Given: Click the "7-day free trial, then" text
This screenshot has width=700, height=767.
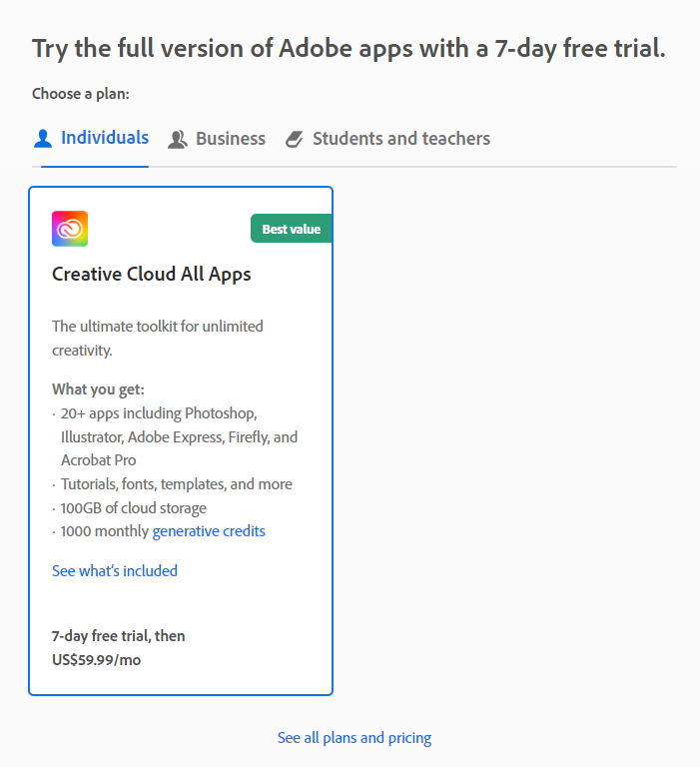Looking at the screenshot, I should pyautogui.click(x=118, y=635).
